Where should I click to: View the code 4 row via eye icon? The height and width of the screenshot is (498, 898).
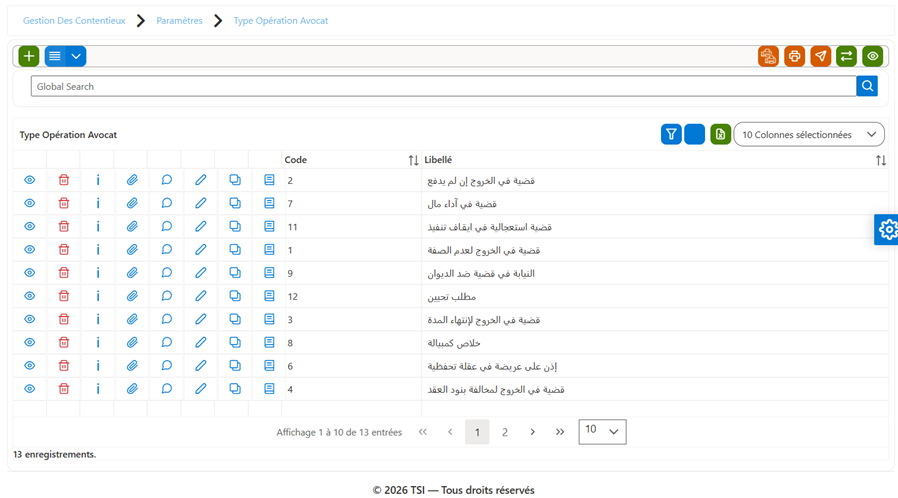pyautogui.click(x=30, y=389)
